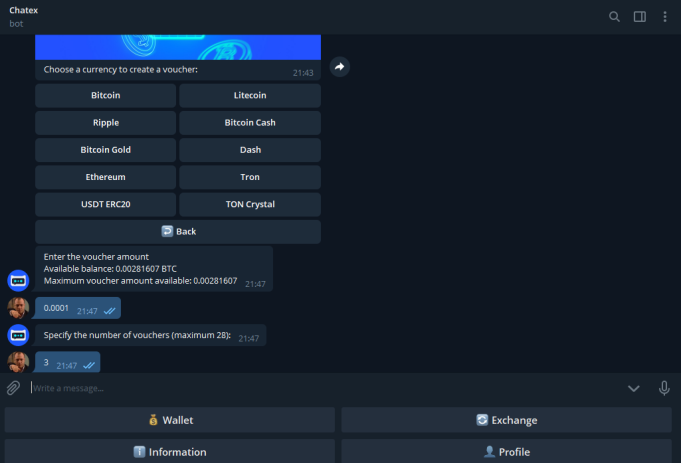Go back using the Back button
Viewport: 681px width, 463px height.
(178, 232)
